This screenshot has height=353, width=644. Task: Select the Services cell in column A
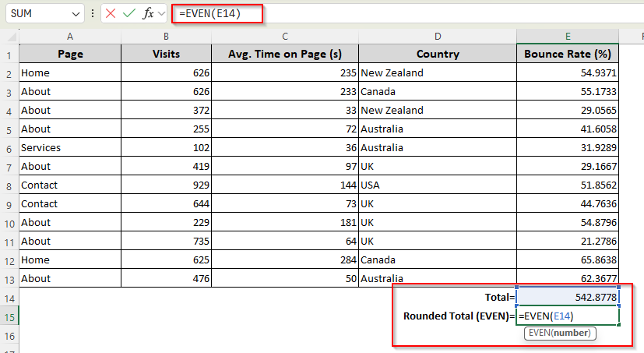click(70, 147)
